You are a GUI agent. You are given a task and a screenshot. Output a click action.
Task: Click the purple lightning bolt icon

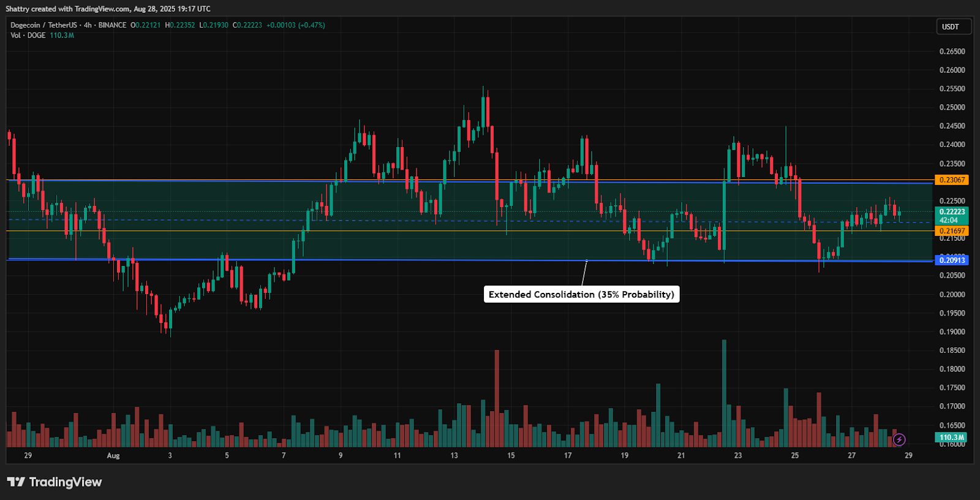(x=899, y=439)
